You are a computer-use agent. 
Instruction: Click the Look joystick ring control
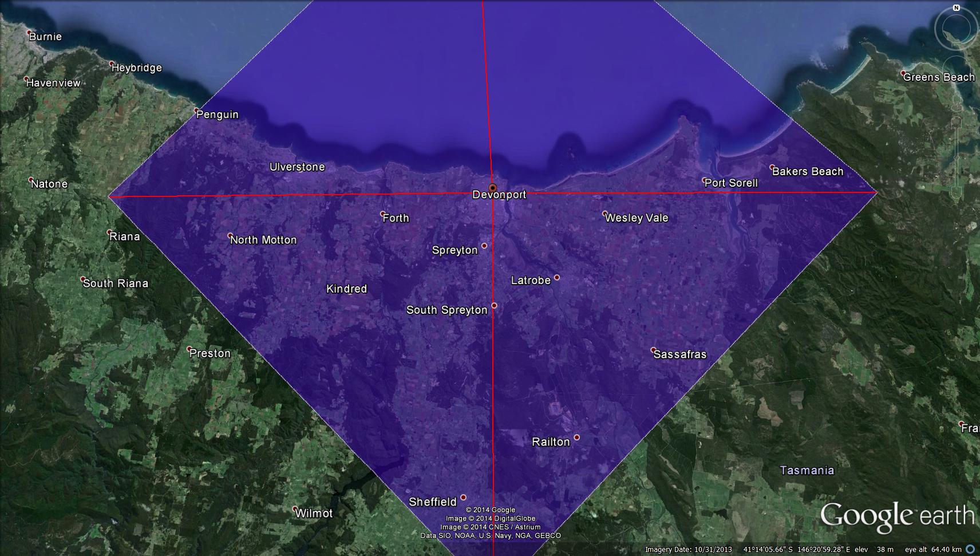pyautogui.click(x=956, y=30)
